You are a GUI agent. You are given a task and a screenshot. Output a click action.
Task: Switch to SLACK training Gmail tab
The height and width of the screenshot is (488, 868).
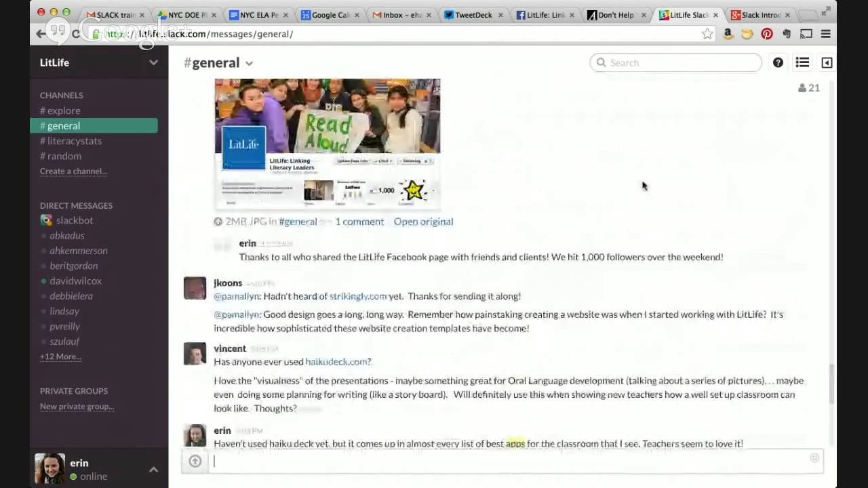pyautogui.click(x=116, y=15)
